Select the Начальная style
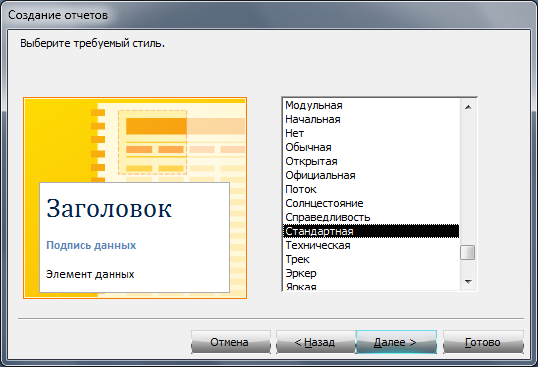Viewport: 538px width, 367px height. point(371,119)
